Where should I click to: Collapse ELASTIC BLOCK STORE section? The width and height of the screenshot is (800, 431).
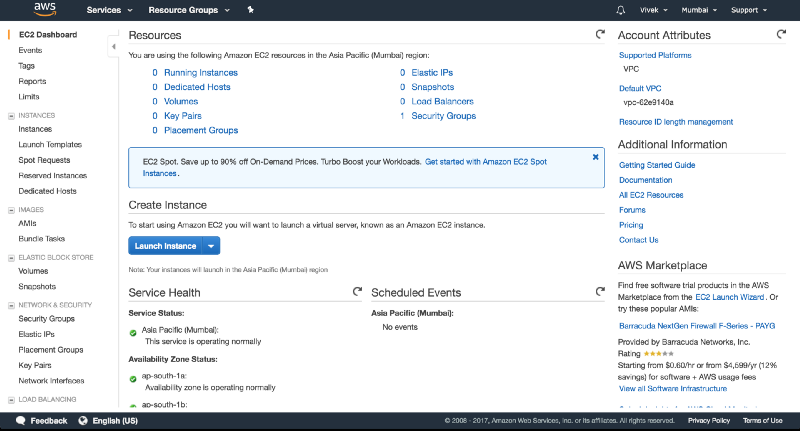click(11, 258)
